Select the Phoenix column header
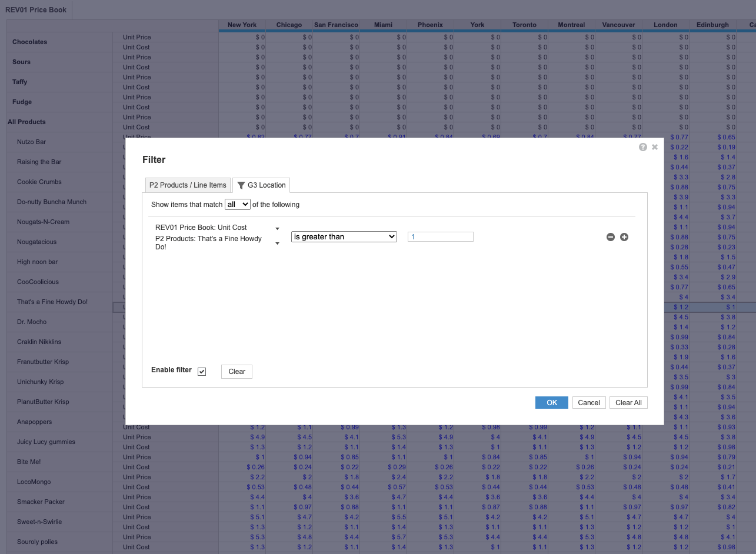Image resolution: width=756 pixels, height=554 pixels. 430,25
